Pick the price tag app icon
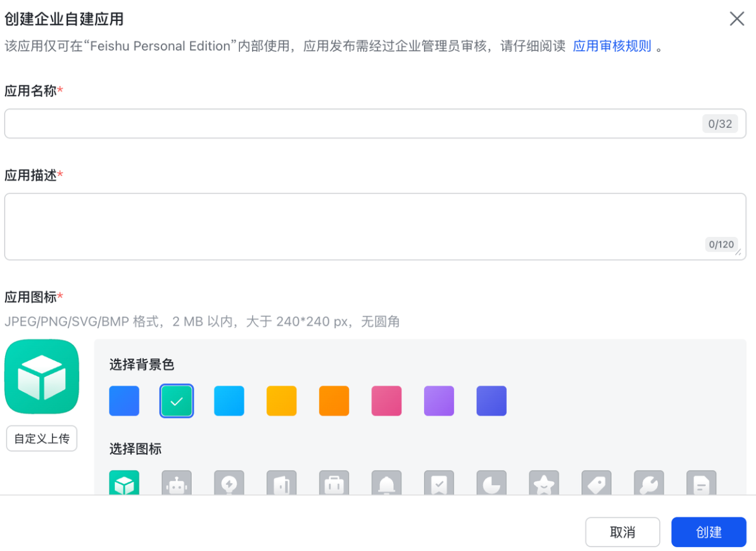This screenshot has width=756, height=551. point(596,483)
